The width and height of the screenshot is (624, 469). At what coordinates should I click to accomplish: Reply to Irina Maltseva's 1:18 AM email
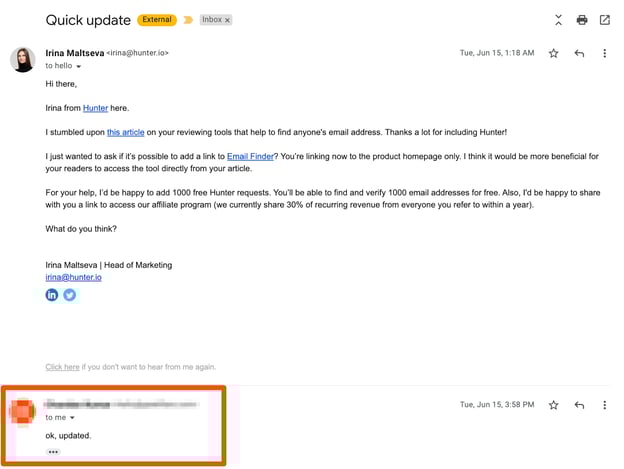coord(579,54)
